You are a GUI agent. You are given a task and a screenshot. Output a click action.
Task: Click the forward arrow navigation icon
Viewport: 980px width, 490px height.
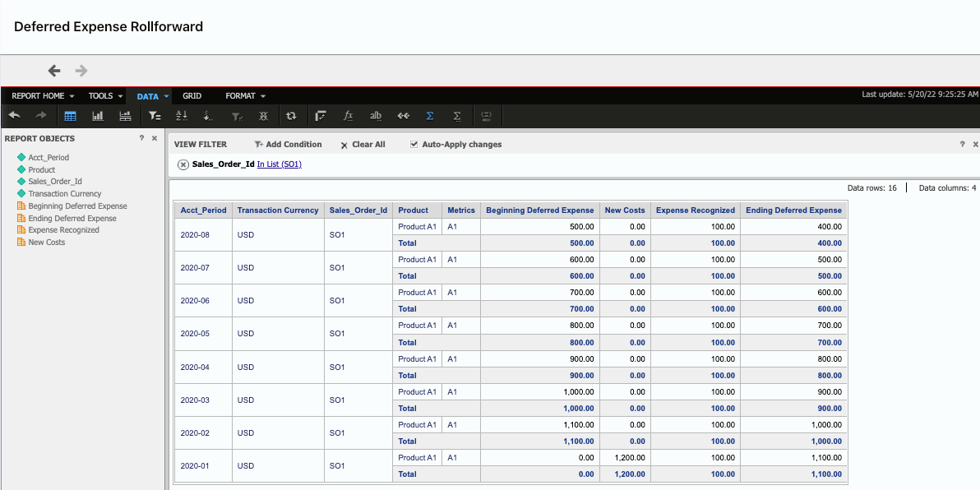(81, 71)
